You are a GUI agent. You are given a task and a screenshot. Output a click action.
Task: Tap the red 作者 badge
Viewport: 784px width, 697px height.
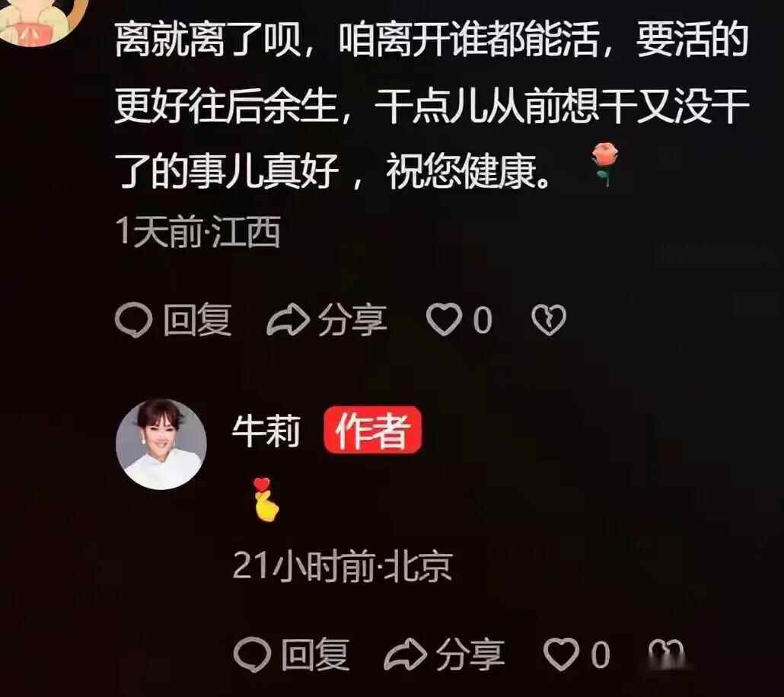[372, 430]
